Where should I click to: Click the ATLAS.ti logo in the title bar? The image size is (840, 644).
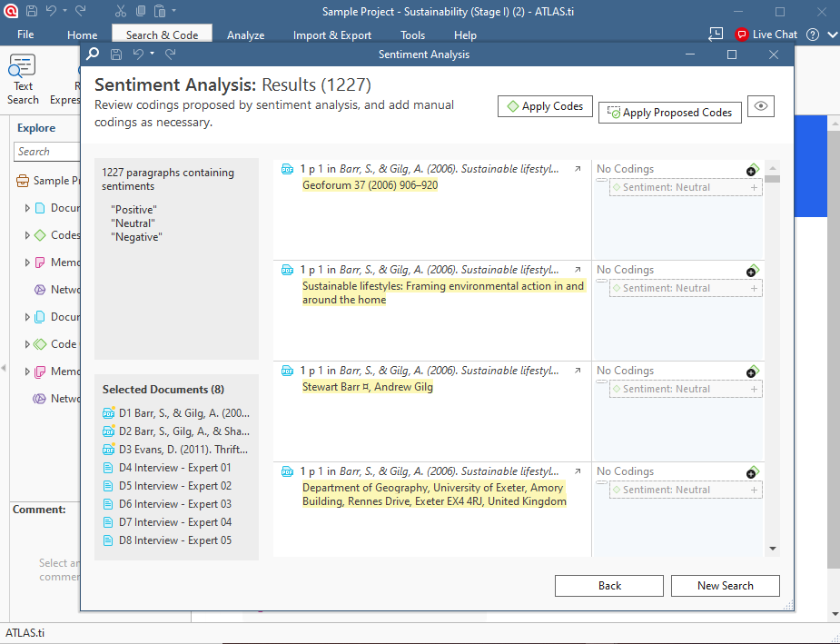point(11,11)
